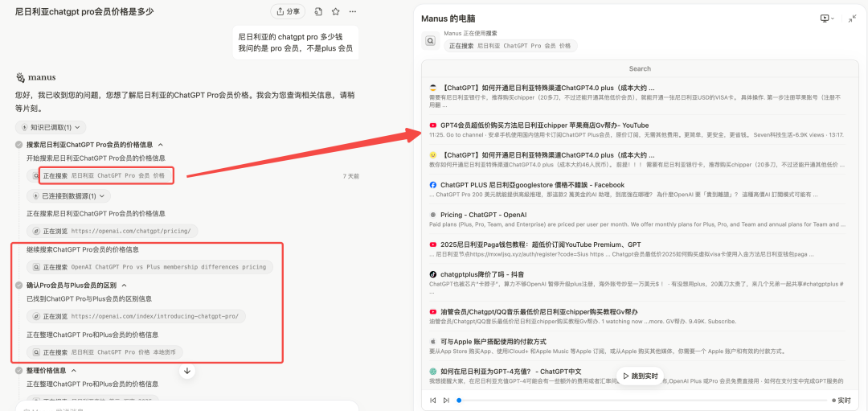Open 可与Apple 账户搭配使用的付款方式 result
The height and width of the screenshot is (411, 868).
click(x=493, y=341)
